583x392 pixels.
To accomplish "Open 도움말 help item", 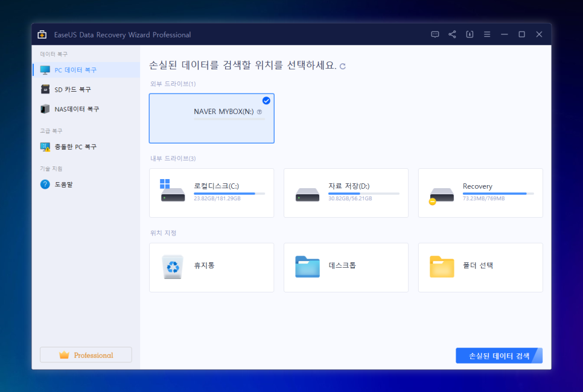I will pos(86,185).
